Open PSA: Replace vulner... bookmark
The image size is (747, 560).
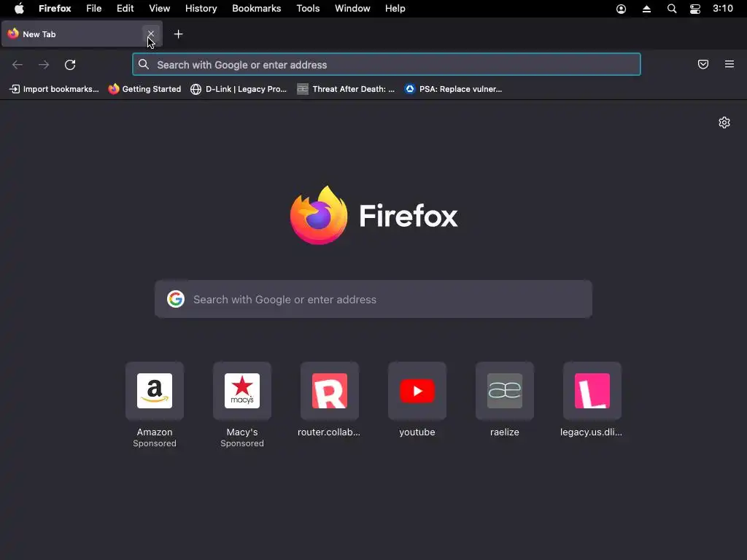(x=453, y=89)
